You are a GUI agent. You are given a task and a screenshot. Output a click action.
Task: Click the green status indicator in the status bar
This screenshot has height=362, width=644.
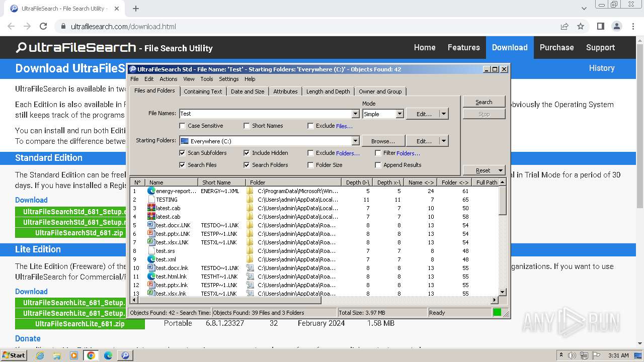pos(497,313)
